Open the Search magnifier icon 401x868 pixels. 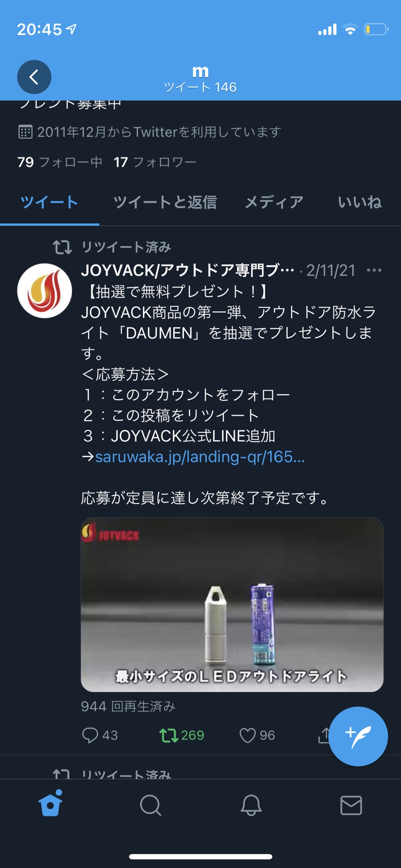(x=150, y=805)
